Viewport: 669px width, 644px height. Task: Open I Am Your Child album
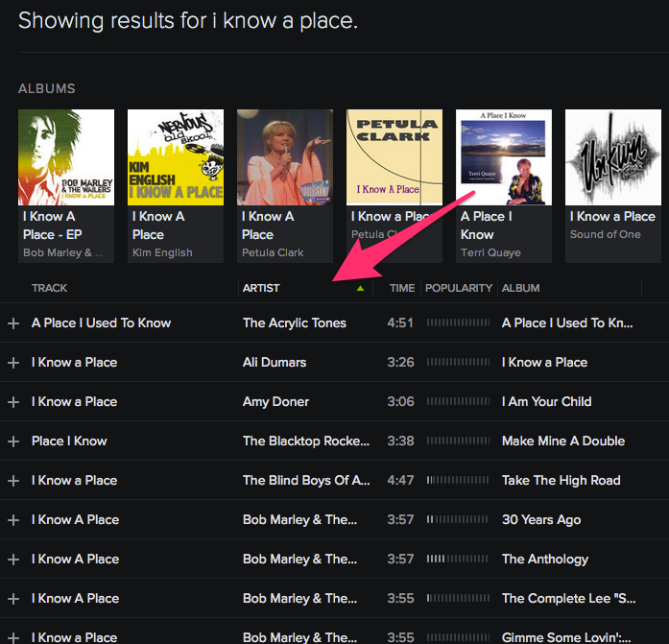coord(546,402)
